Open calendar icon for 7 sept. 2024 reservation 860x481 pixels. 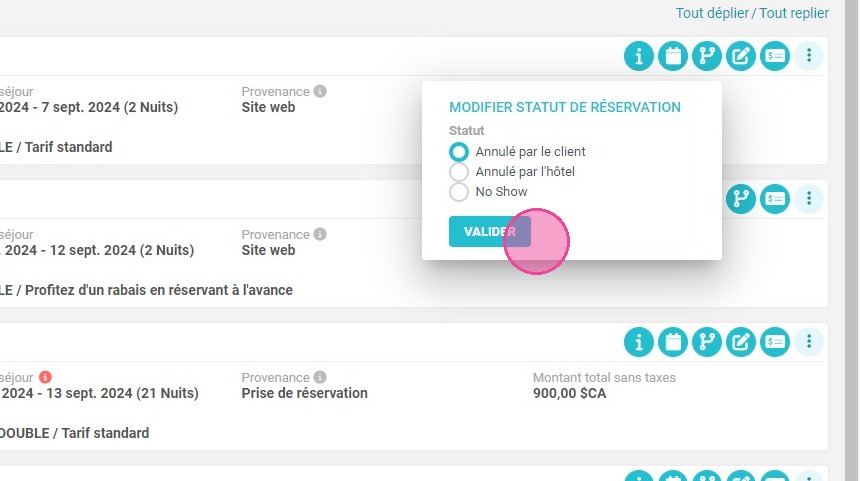[x=672, y=56]
